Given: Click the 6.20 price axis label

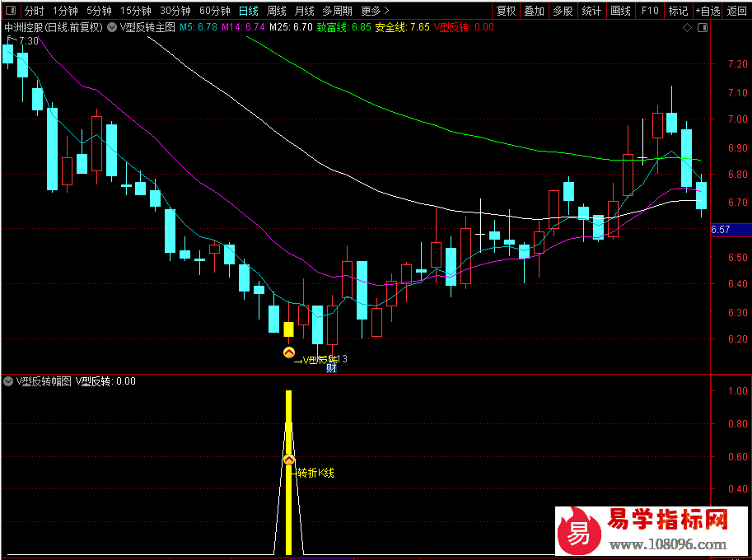Looking at the screenshot, I should pyautogui.click(x=738, y=339).
